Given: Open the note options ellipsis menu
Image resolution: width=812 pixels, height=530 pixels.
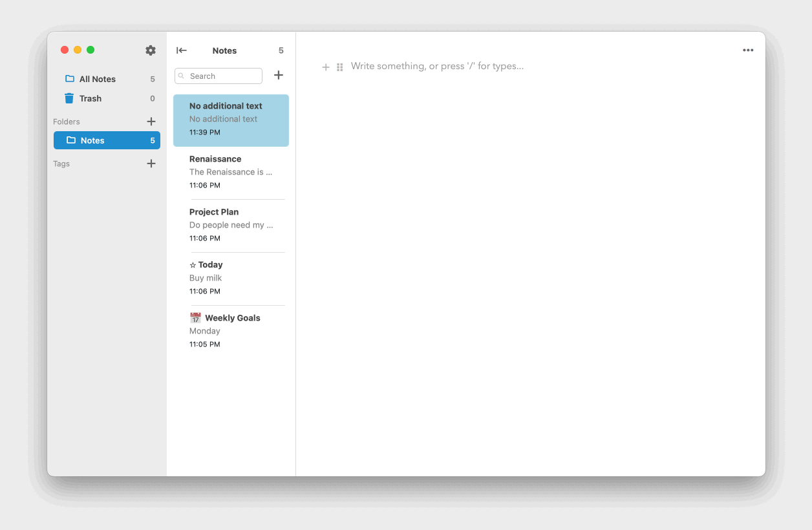Looking at the screenshot, I should coord(748,50).
